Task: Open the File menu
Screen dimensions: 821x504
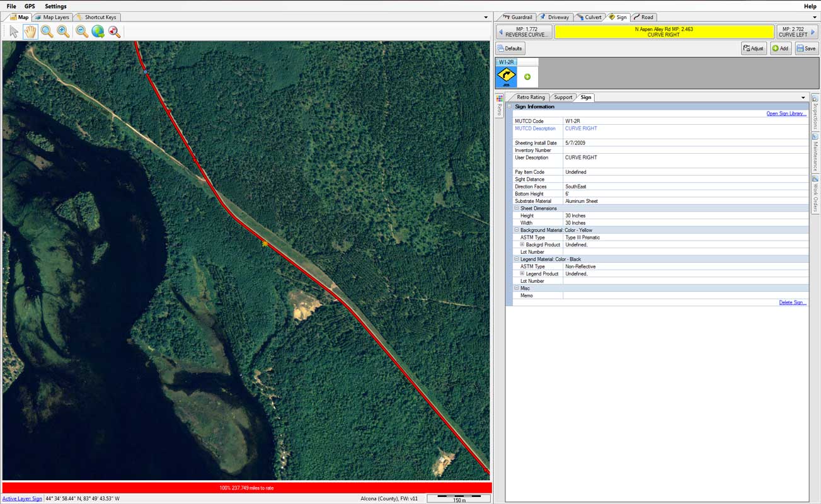Action: pyautogui.click(x=11, y=6)
